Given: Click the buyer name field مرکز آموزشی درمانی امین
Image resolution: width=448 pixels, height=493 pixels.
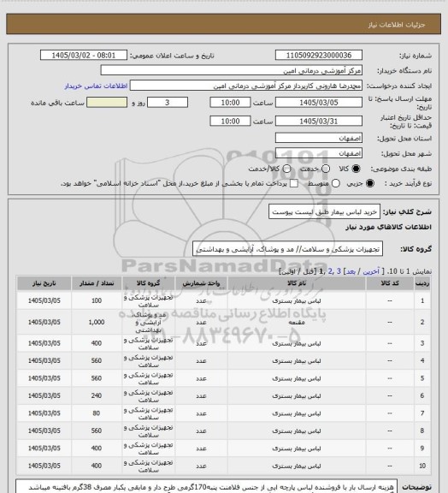Looking at the screenshot, I should [x=231, y=70].
